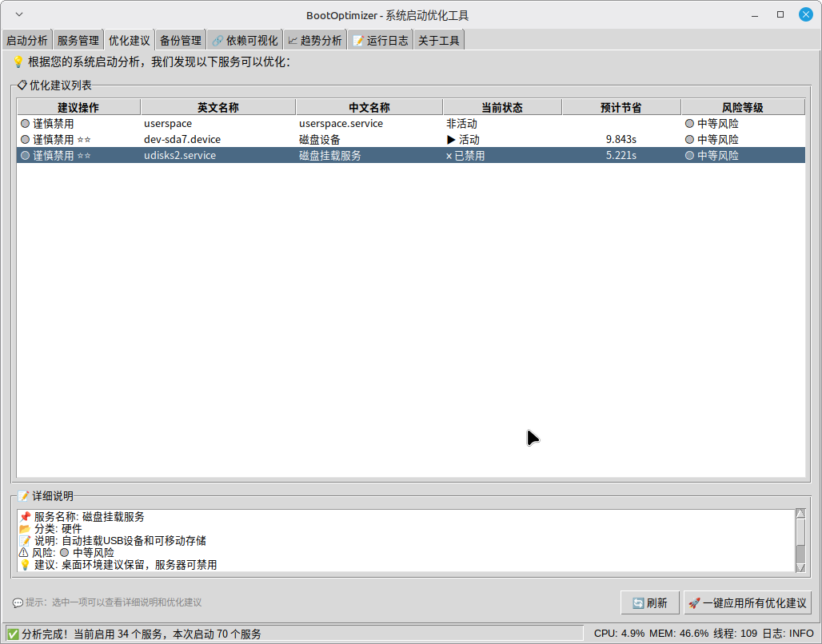Click the 分析完成 status message
This screenshot has height=644, width=822.
[x=141, y=634]
